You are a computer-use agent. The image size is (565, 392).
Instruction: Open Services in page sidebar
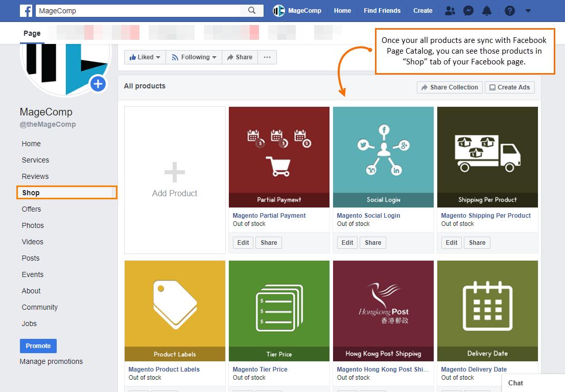click(x=35, y=160)
